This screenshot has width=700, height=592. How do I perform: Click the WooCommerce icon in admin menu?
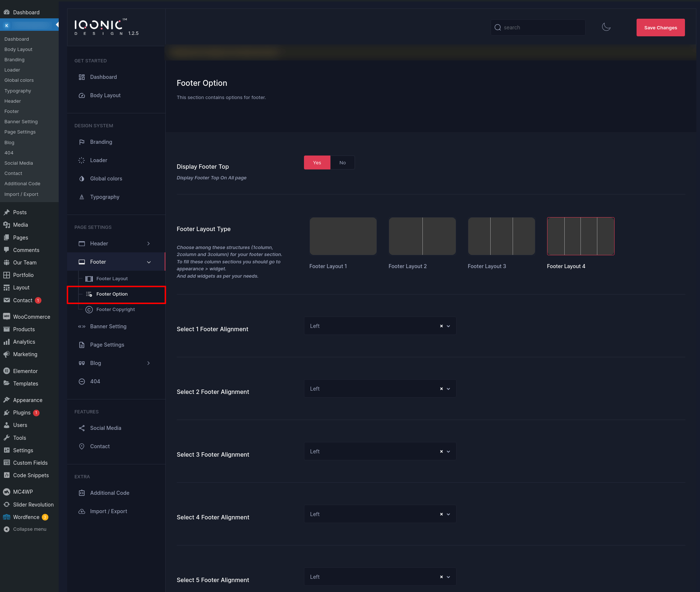pos(7,317)
